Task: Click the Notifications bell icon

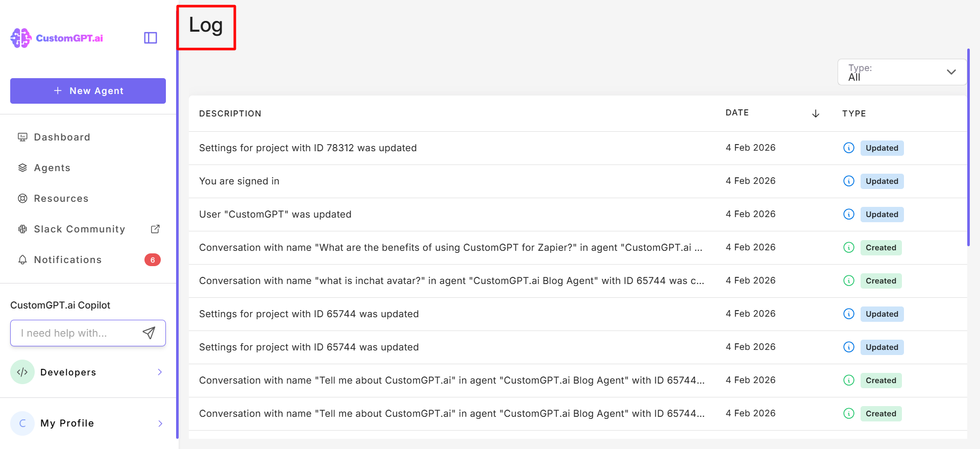Action: [x=22, y=259]
